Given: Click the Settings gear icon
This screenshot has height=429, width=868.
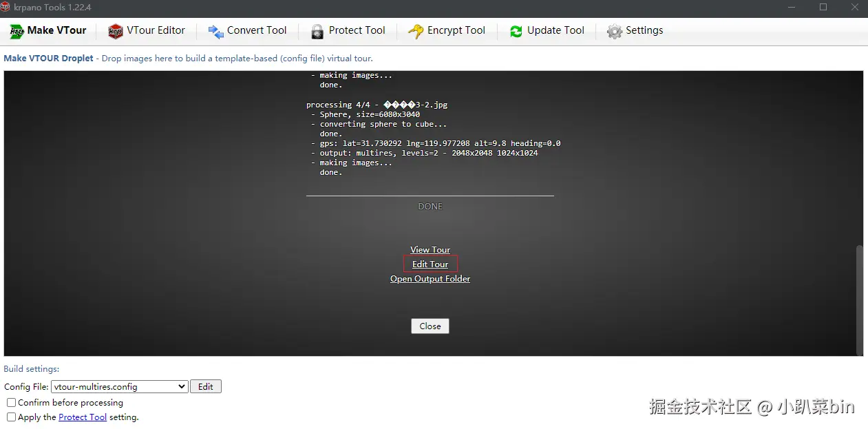Looking at the screenshot, I should (x=615, y=32).
